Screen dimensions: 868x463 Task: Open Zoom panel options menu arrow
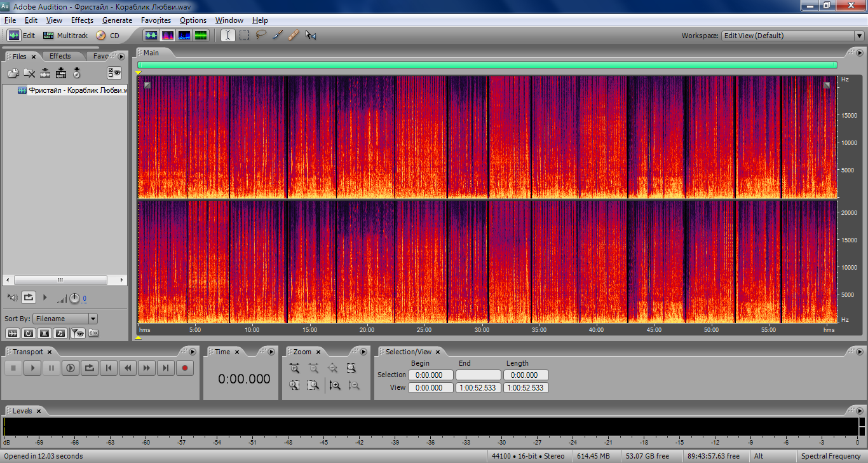pyautogui.click(x=363, y=352)
